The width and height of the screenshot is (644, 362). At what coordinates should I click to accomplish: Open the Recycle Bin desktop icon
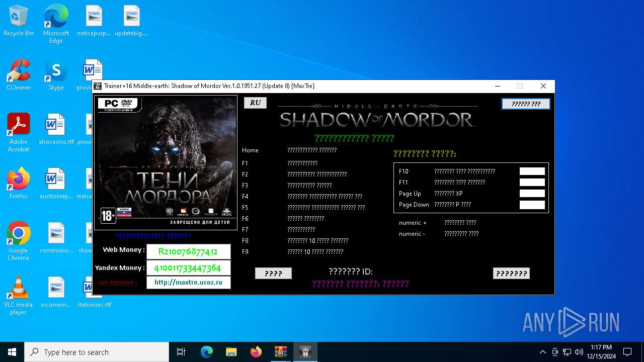[19, 21]
